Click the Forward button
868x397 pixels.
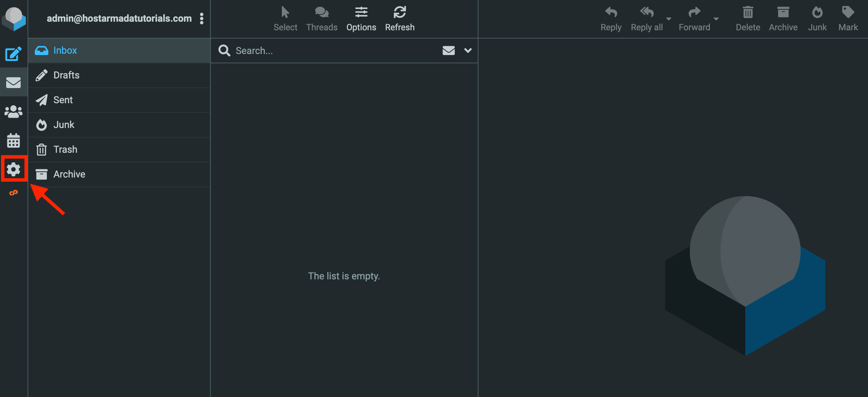(694, 19)
